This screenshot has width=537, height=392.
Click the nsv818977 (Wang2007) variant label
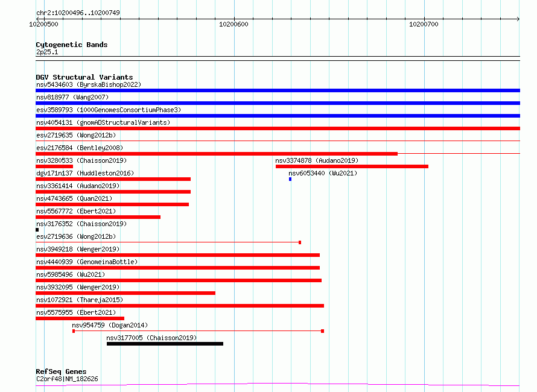(x=72, y=97)
